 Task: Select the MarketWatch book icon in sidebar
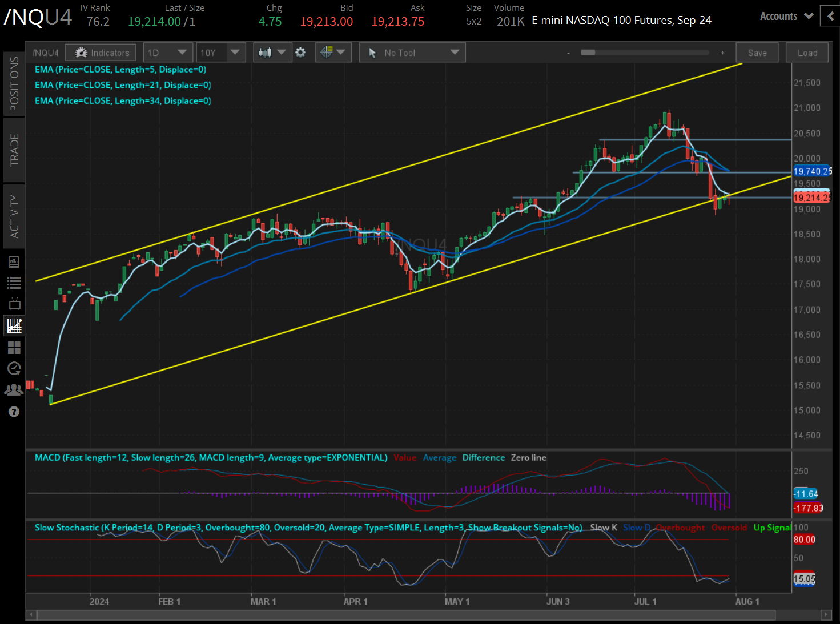coord(14,261)
